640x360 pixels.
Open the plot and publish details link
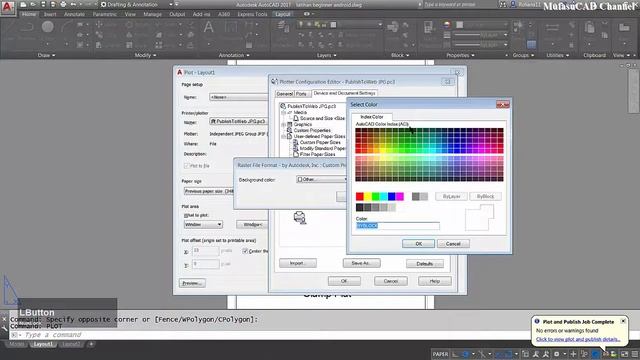(578, 339)
